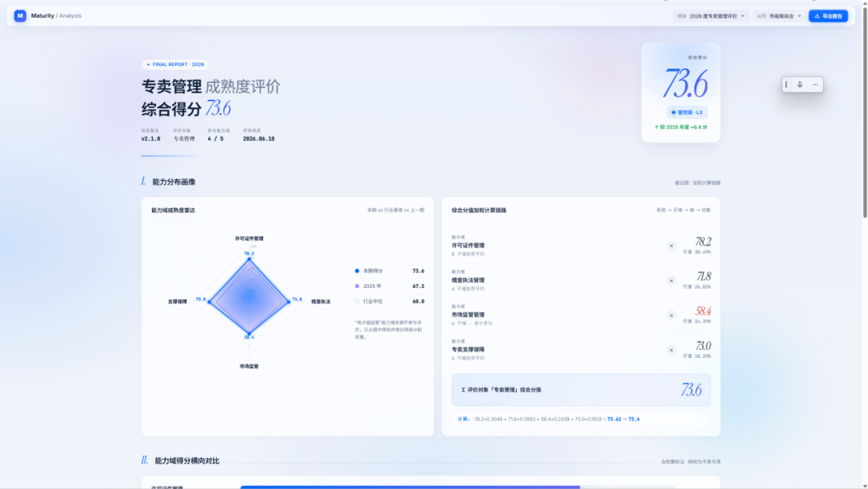Click the multiply icon in 稽查执法管理 row
This screenshot has width=868, height=489.
[x=671, y=281]
